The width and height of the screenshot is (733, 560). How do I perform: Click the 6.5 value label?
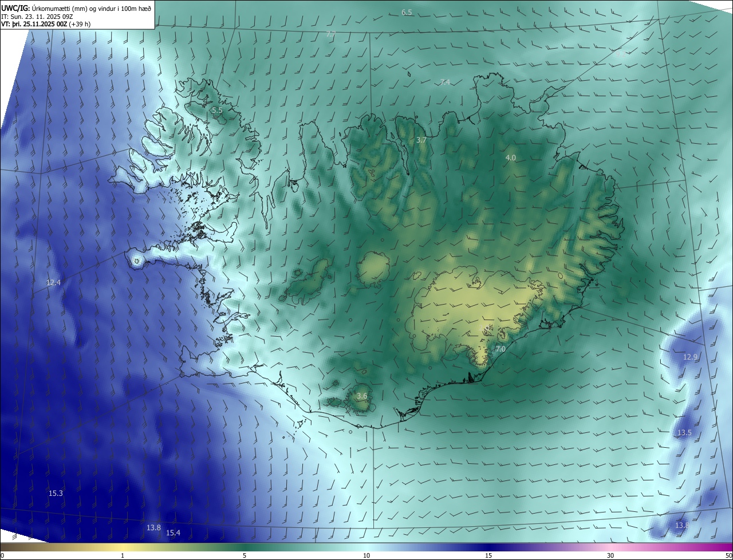(407, 13)
